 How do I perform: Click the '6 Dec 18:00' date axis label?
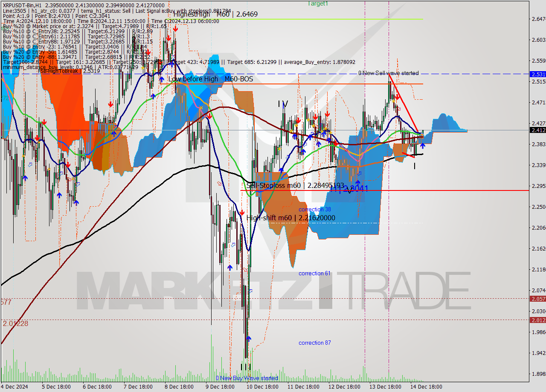[x=97, y=387]
